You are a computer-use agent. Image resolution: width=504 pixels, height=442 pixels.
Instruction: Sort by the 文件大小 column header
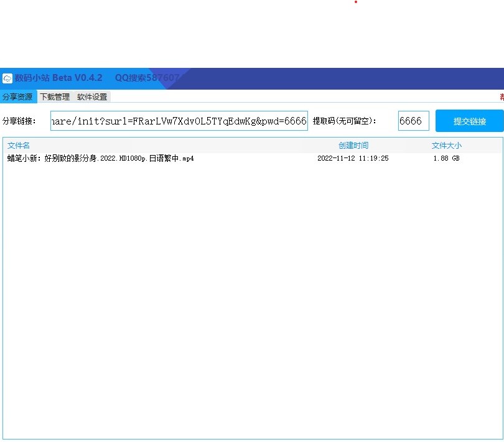[x=447, y=146]
